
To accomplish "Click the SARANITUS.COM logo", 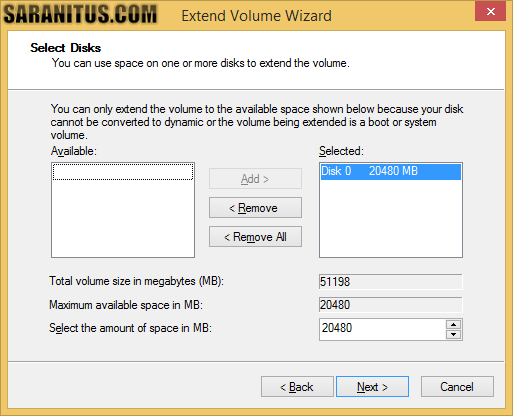I will click(80, 14).
